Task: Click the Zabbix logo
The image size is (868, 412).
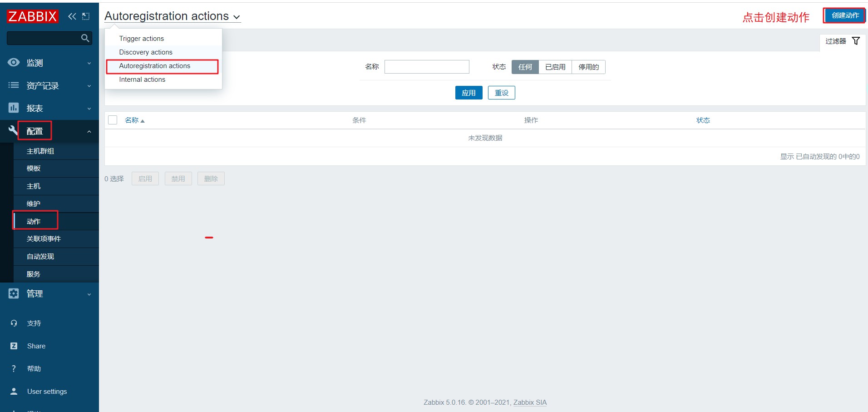Action: (32, 16)
